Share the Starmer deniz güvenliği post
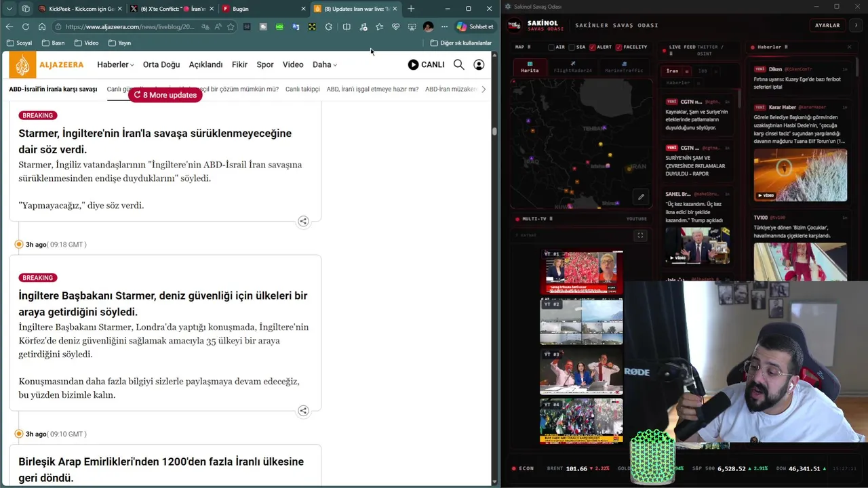The height and width of the screenshot is (488, 868). coord(303,411)
